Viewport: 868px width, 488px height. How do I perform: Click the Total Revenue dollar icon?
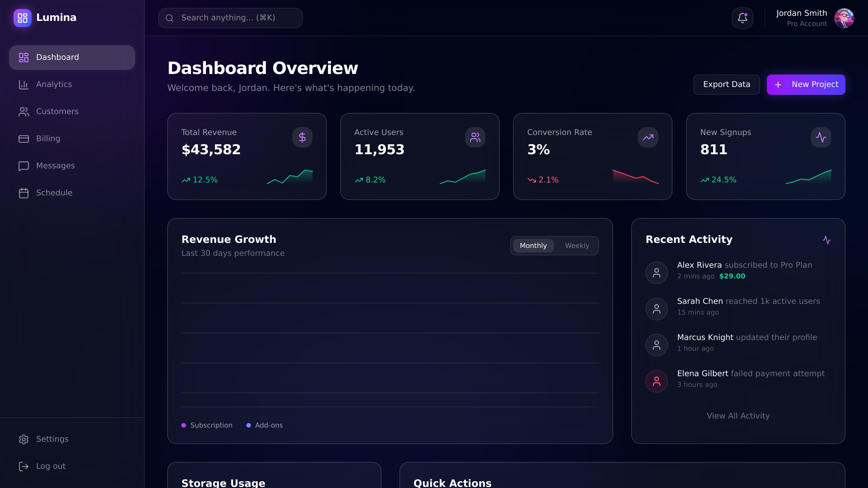coord(302,137)
